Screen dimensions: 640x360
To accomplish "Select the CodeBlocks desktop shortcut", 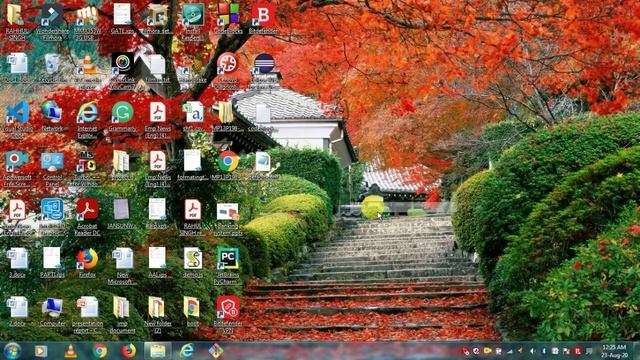I will [x=228, y=18].
